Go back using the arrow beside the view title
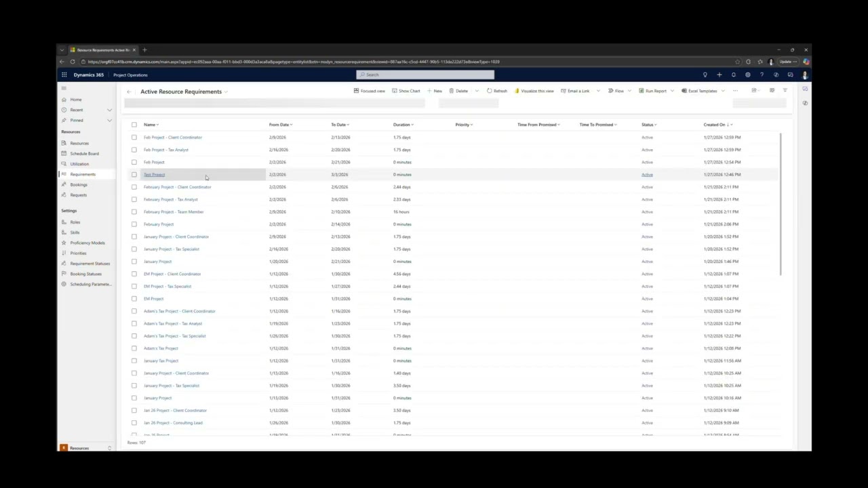The image size is (868, 488). pyautogui.click(x=129, y=91)
